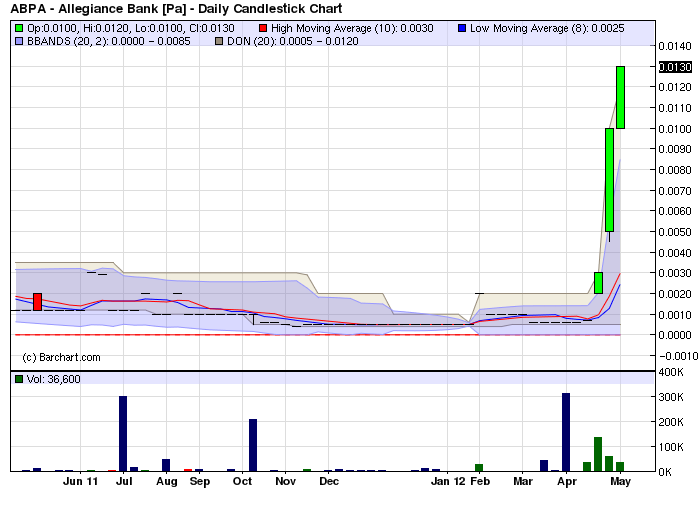Click High Moving Average (10): 0.0030 label
700x512 pixels.
pyautogui.click(x=352, y=28)
